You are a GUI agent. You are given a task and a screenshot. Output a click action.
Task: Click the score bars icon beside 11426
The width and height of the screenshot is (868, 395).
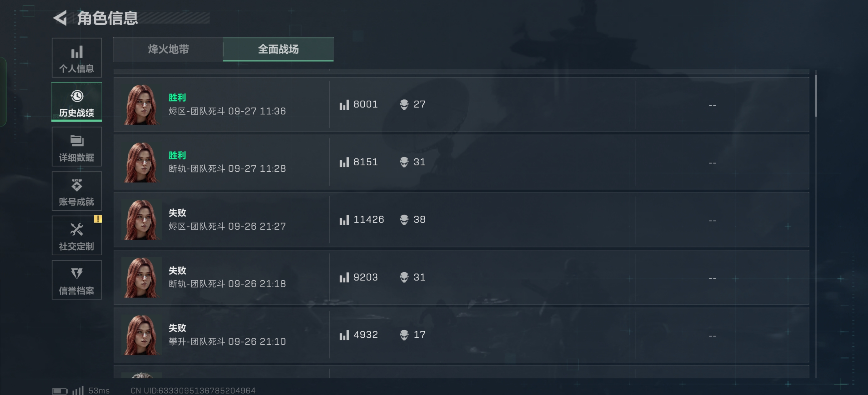344,220
